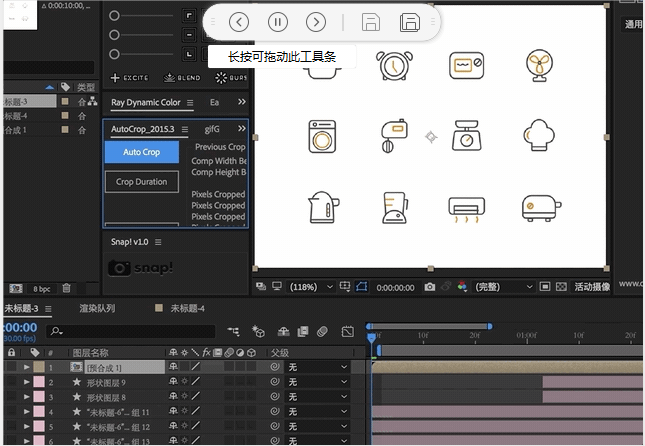
Task: Click the pause button in floating toolbar
Action: (278, 21)
